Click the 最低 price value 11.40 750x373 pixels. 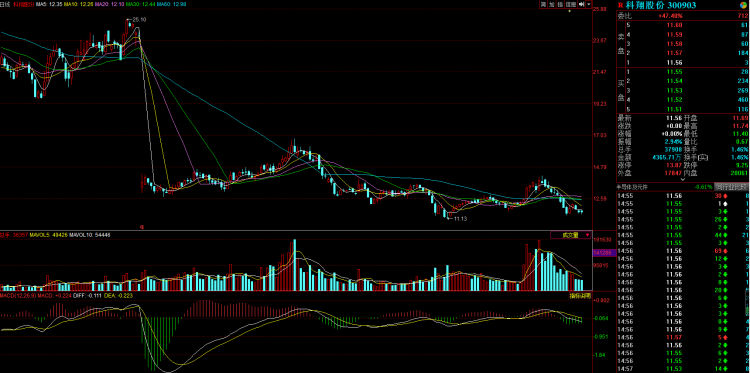(741, 134)
